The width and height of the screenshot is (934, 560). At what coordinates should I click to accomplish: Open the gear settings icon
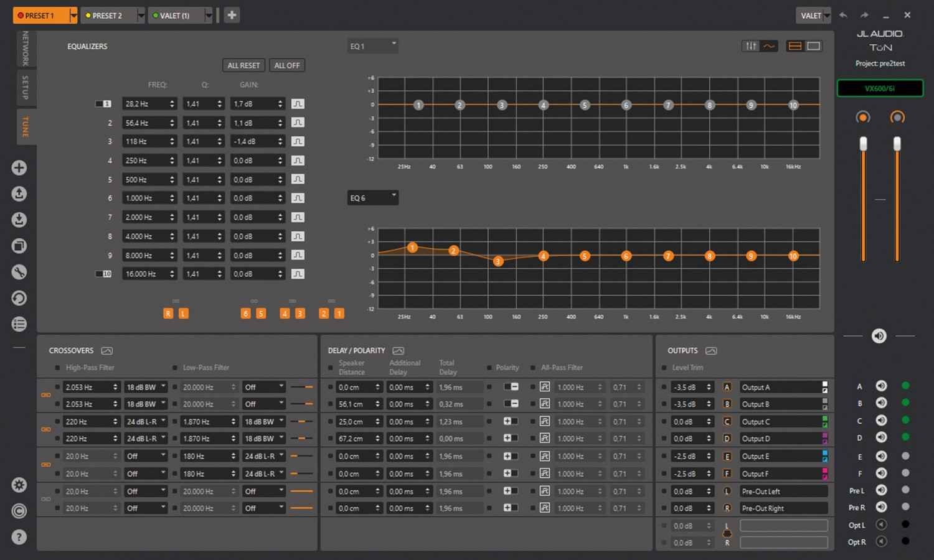click(x=19, y=485)
